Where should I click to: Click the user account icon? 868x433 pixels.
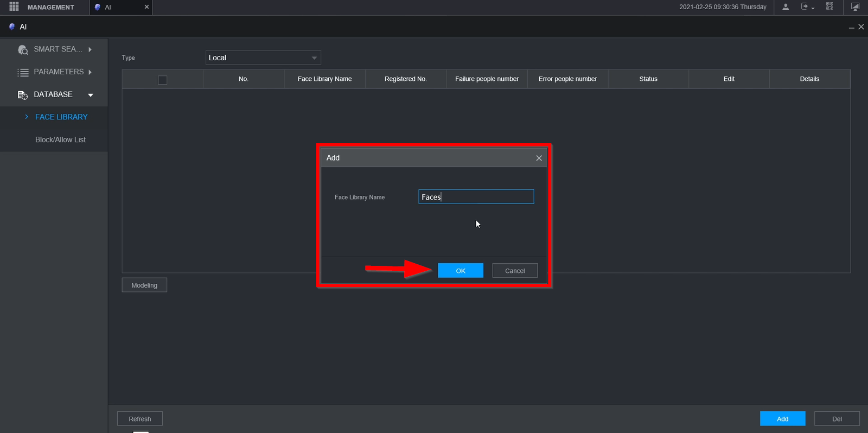coord(785,7)
